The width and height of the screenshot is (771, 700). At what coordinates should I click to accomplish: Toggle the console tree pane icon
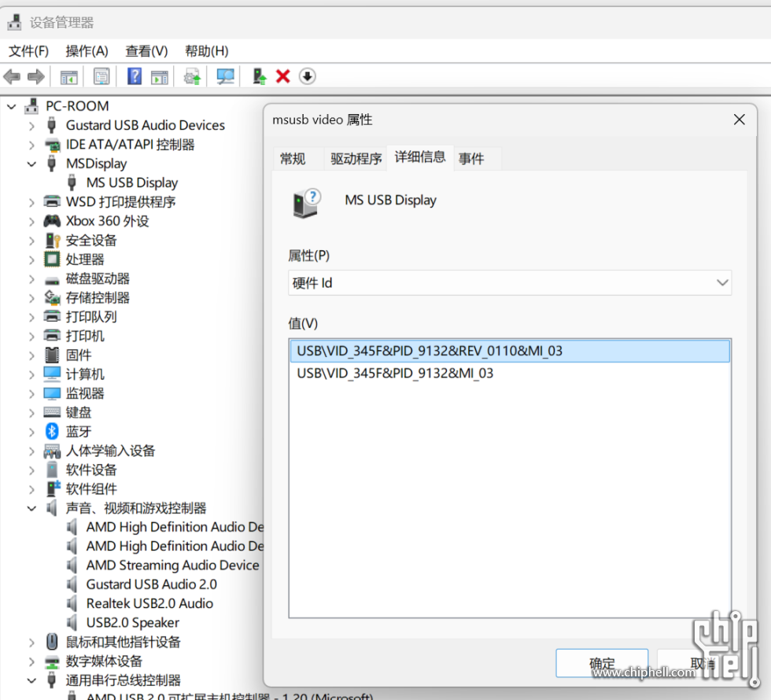tap(69, 77)
